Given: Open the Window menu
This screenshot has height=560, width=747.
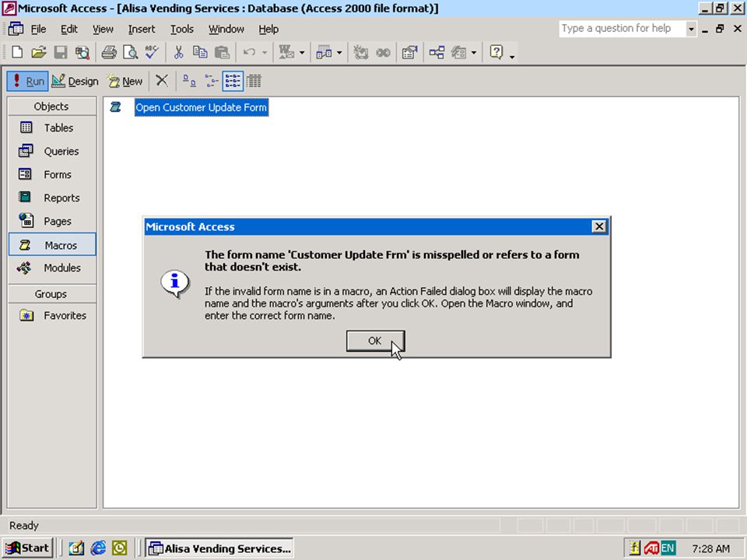Looking at the screenshot, I should [x=226, y=29].
